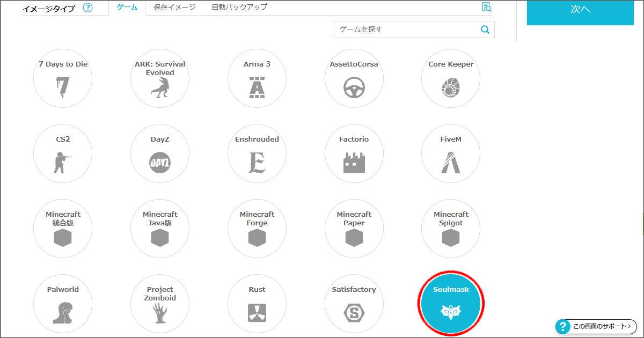644x338 pixels.
Task: Select Minecraft Forge image
Action: point(257,229)
